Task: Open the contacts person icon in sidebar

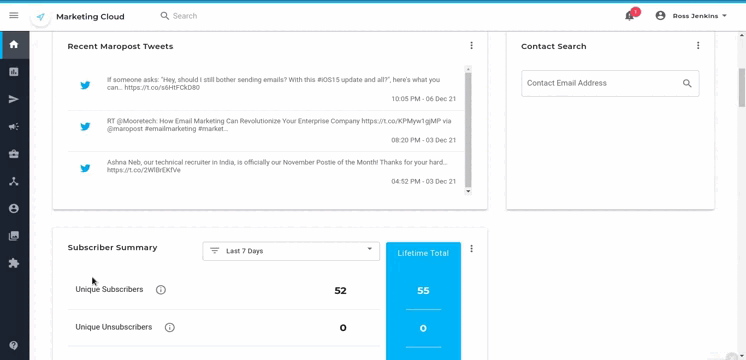Action: tap(14, 208)
